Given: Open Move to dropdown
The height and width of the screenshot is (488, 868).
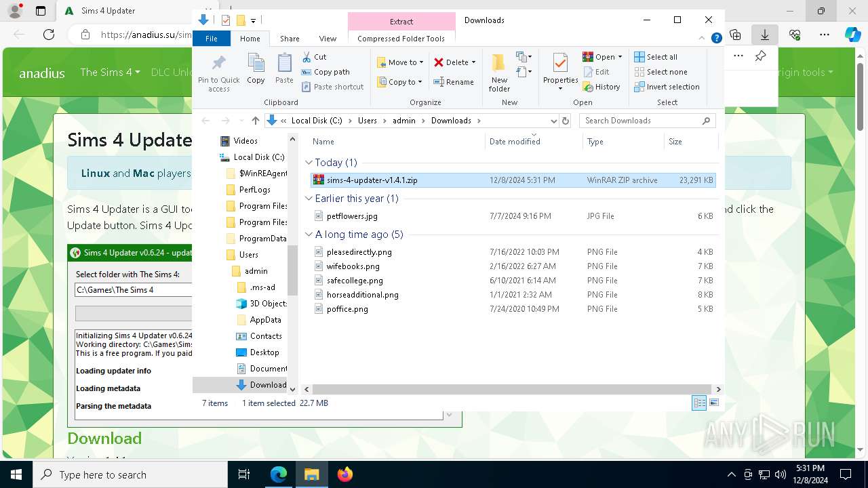Looking at the screenshot, I should [x=400, y=62].
